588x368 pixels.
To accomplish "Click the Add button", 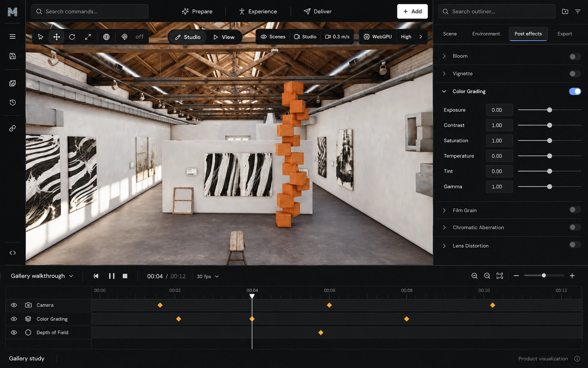I will point(412,11).
